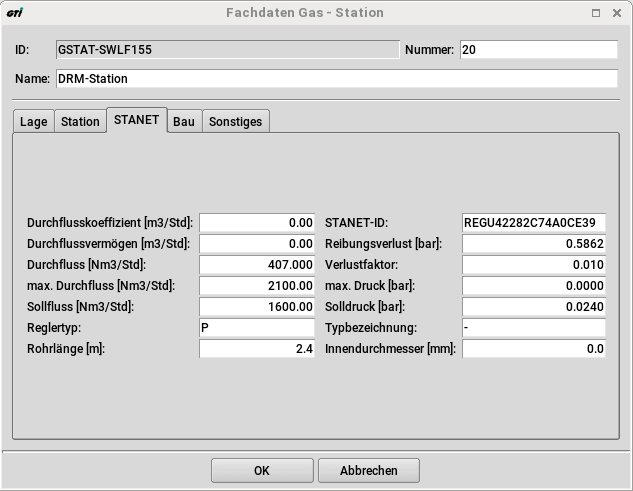Viewport: 633px width, 491px height.
Task: Focus the Nummer input field
Action: click(x=538, y=50)
